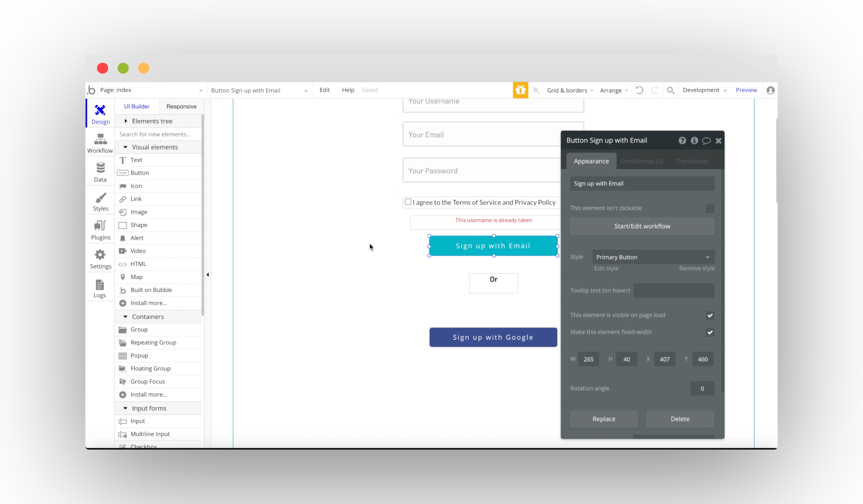Open the Help menu
Image resolution: width=863 pixels, height=504 pixels.
(348, 90)
